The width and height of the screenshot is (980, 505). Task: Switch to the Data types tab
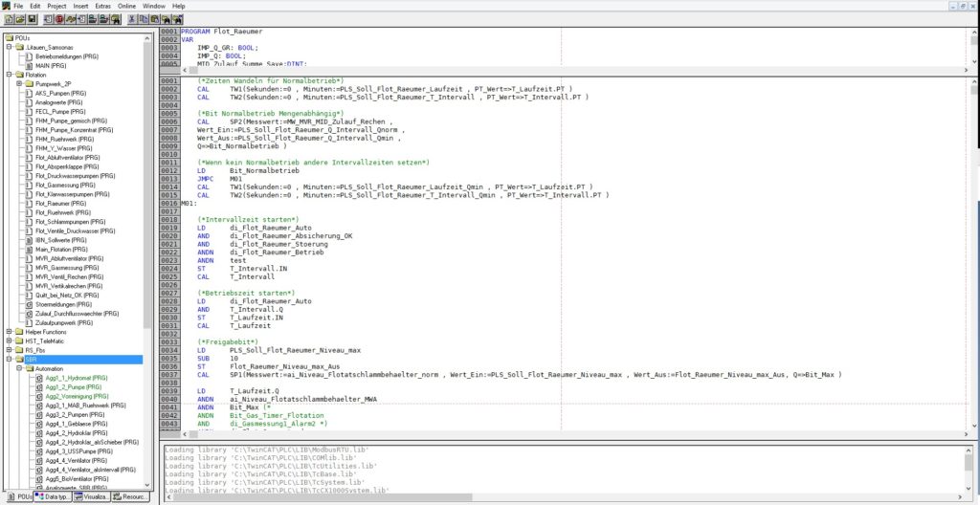[54, 497]
